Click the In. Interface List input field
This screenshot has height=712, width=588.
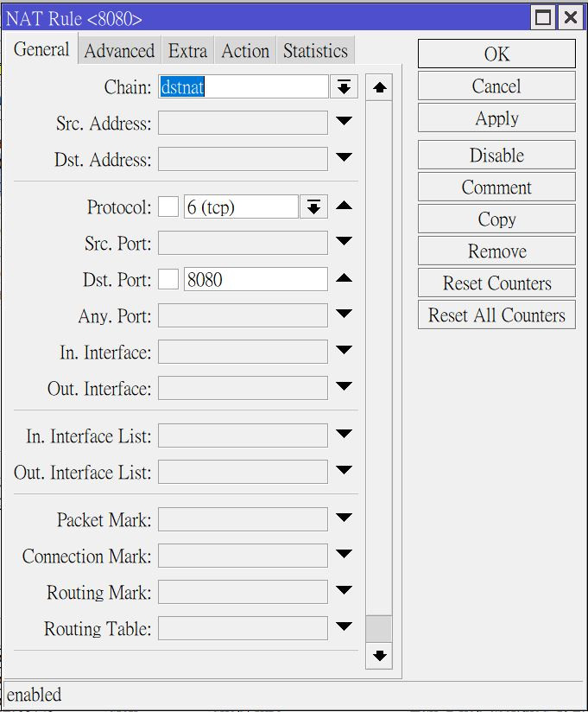243,435
